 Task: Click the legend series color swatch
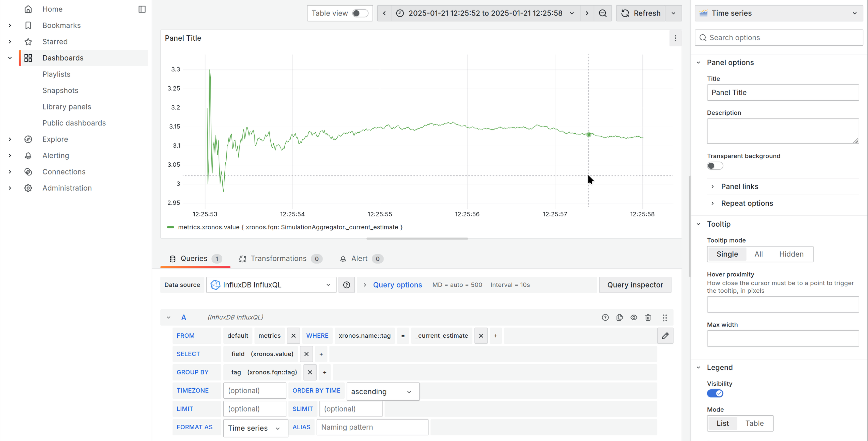(x=170, y=227)
